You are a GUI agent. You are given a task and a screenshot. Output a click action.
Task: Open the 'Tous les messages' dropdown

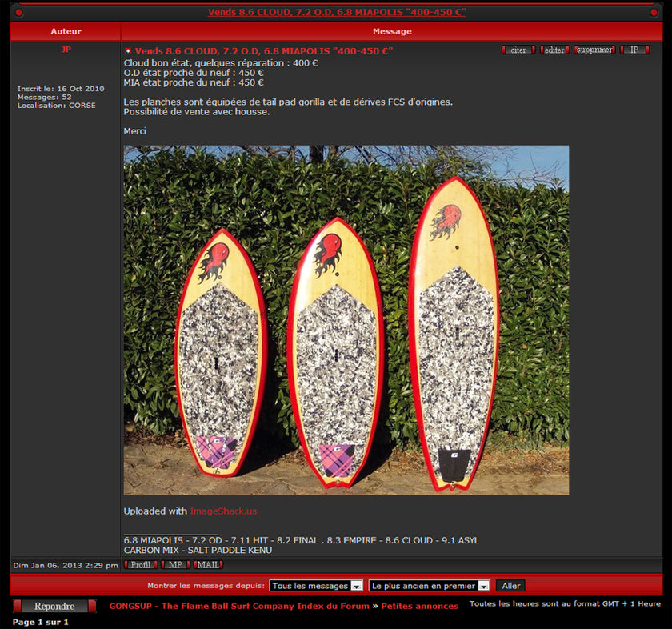click(x=316, y=586)
